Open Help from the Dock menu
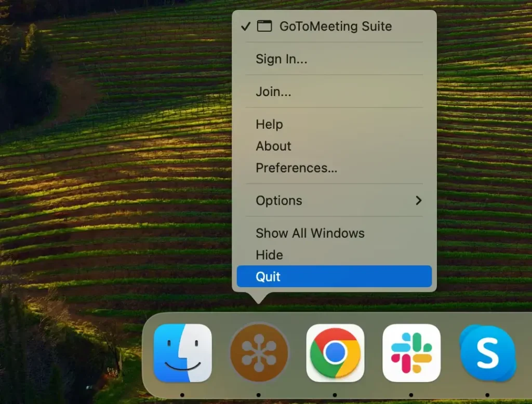 [x=334, y=125]
